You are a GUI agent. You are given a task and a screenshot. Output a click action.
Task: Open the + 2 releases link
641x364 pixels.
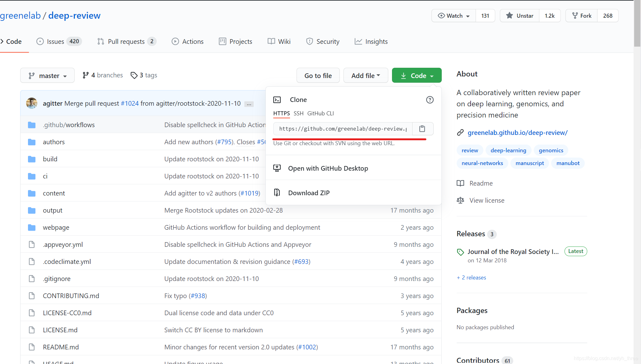(x=471, y=278)
